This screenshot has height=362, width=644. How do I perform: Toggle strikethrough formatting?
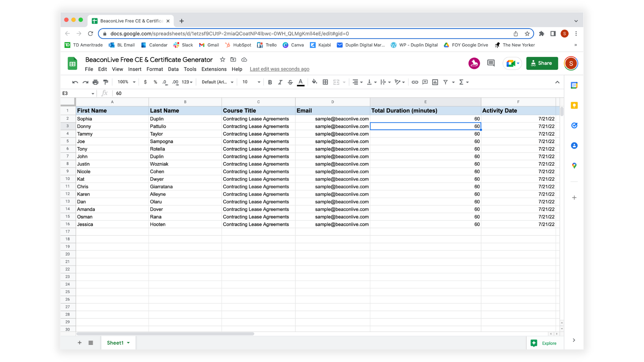290,82
